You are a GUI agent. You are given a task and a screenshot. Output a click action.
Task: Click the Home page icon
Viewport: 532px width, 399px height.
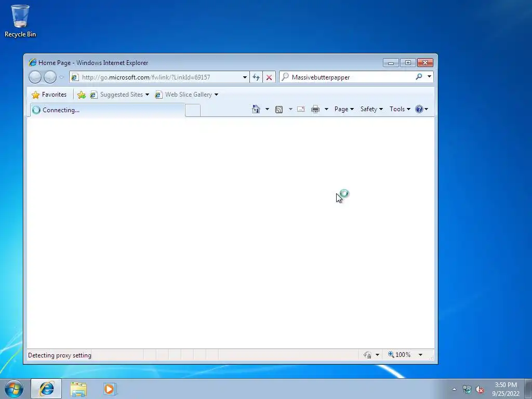click(256, 109)
